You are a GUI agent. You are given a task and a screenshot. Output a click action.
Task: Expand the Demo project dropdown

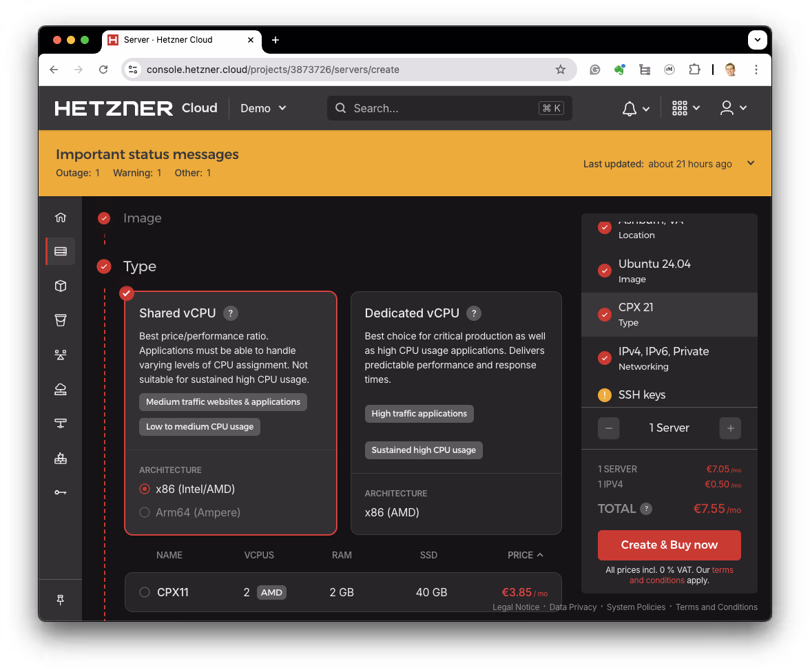(x=262, y=108)
